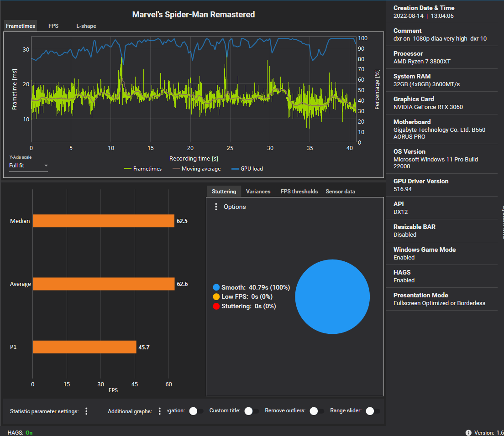The image size is (504, 436).
Task: Click the blue Smooth legend dot
Action: tap(216, 287)
